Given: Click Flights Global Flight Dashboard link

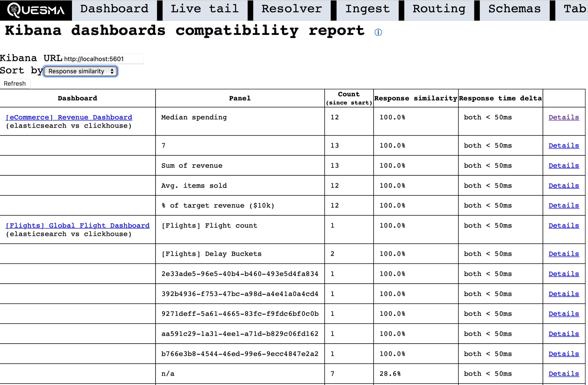Looking at the screenshot, I should (x=78, y=225).
